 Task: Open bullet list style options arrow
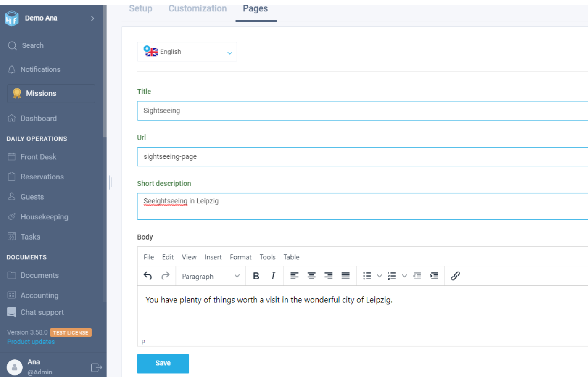tap(380, 276)
